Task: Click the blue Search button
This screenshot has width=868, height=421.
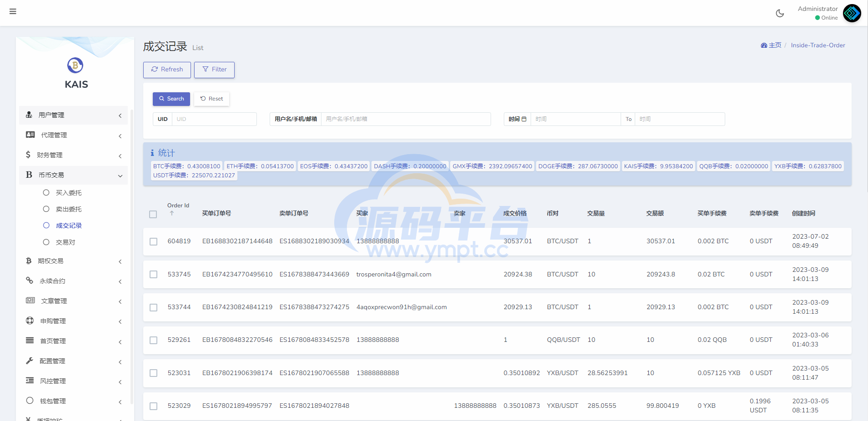Action: coord(171,99)
